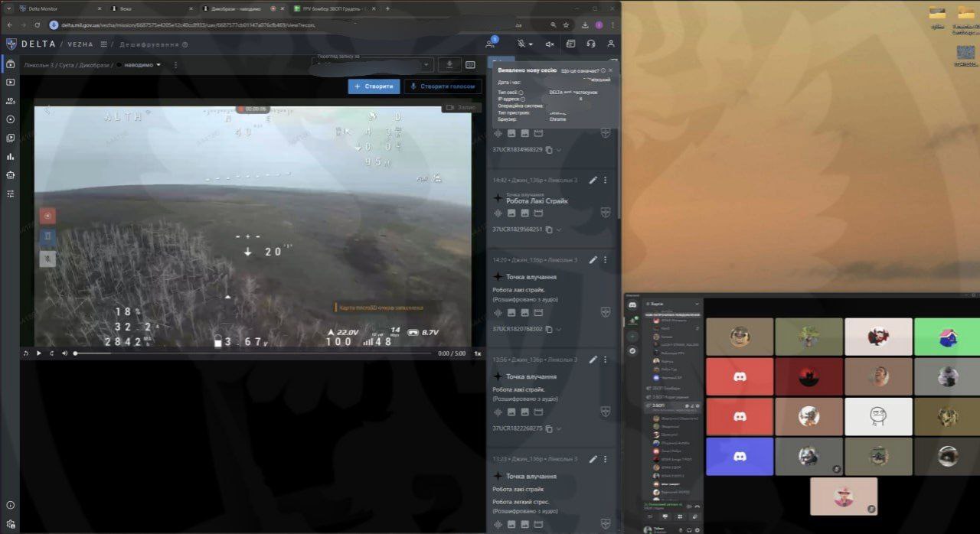This screenshot has width=980, height=534.
Task: Click the Створити голосом voice button
Action: tap(443, 86)
